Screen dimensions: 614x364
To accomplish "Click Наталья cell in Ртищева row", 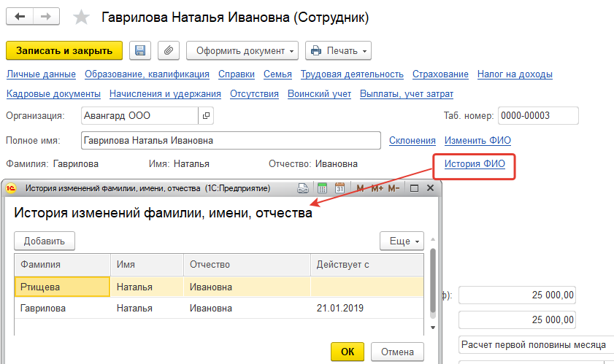I will click(147, 287).
